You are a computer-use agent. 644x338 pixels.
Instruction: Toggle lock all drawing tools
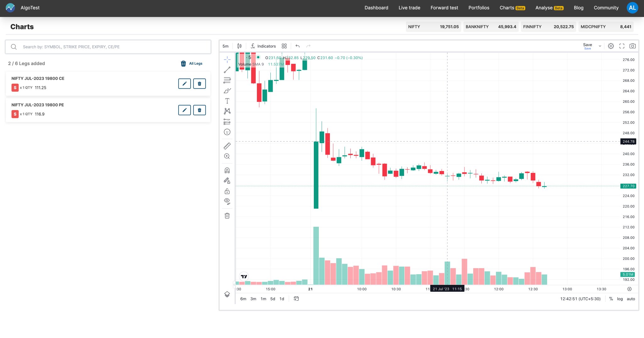(x=227, y=191)
